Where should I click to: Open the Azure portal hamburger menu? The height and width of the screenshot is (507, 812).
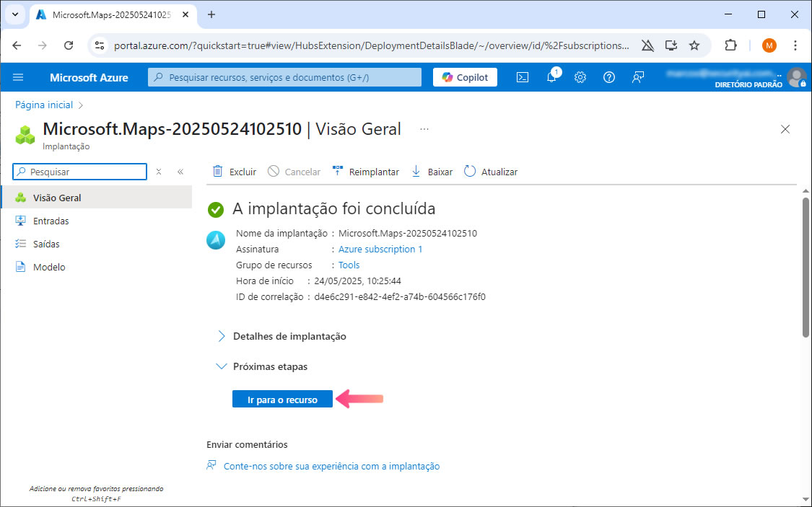(18, 77)
